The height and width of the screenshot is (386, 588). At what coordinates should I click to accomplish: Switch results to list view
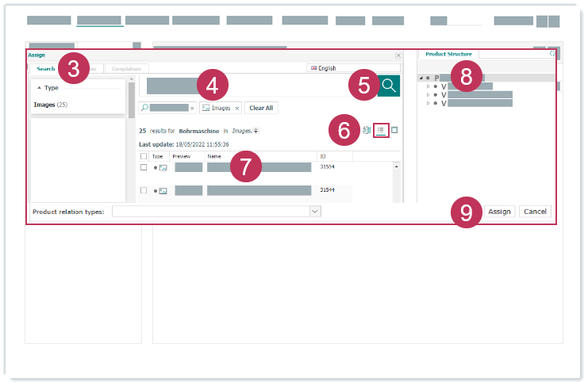(x=381, y=130)
